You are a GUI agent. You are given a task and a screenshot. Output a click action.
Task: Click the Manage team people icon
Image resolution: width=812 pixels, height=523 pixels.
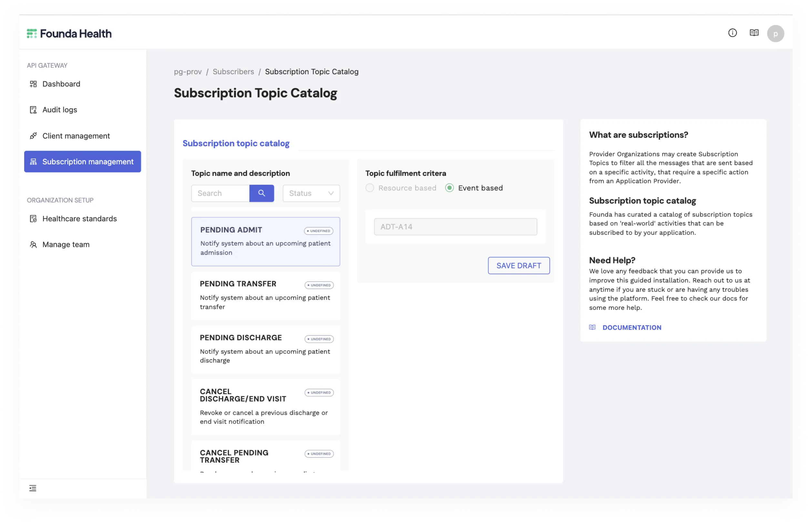(x=33, y=244)
